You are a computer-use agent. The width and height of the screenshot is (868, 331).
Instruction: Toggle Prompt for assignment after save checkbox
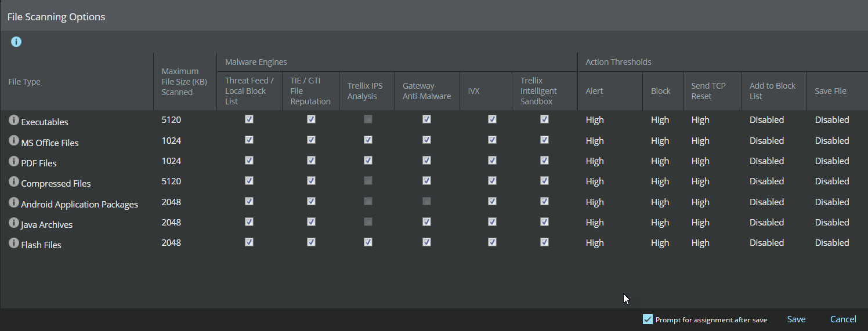tap(648, 319)
